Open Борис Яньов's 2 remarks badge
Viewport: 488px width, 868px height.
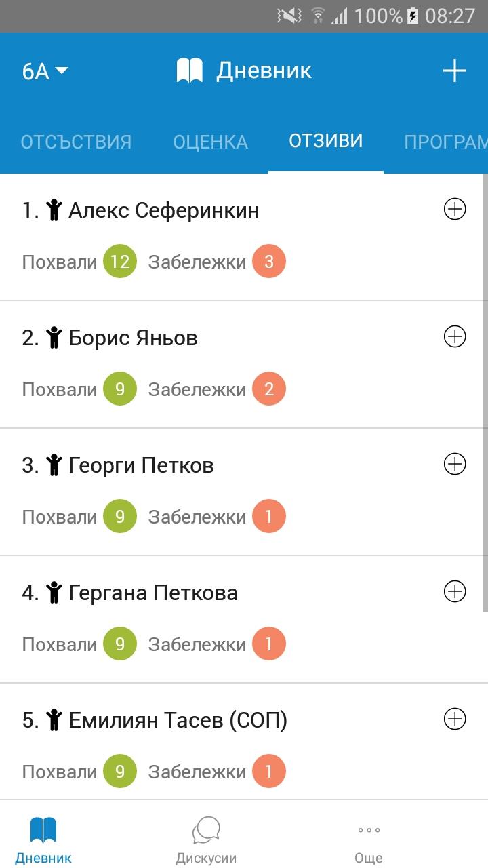click(x=269, y=389)
